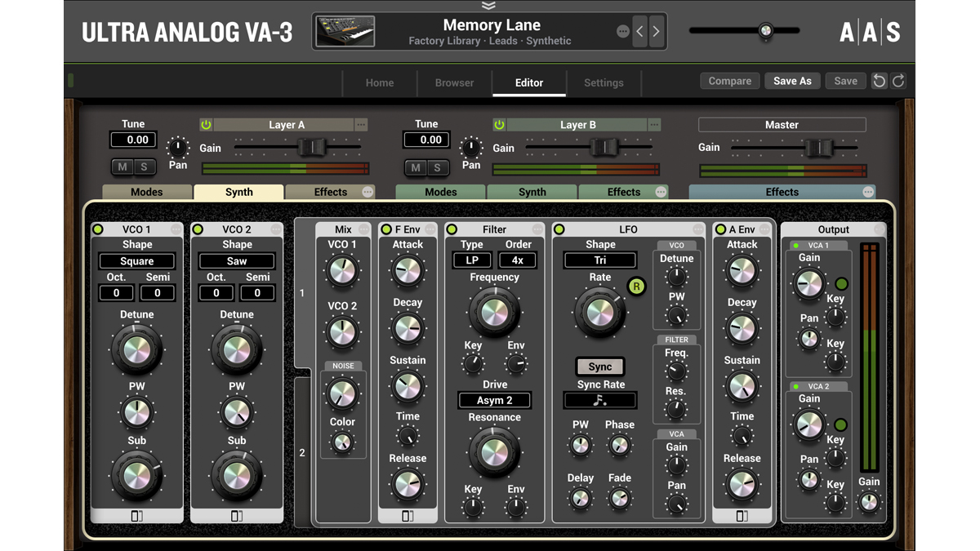Open VCO 2 Shape dropdown showing Saw
The image size is (980, 551).
[236, 261]
